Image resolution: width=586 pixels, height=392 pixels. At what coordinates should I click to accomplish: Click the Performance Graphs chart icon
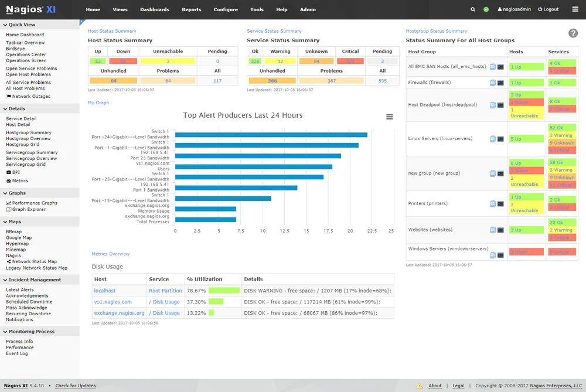point(8,203)
